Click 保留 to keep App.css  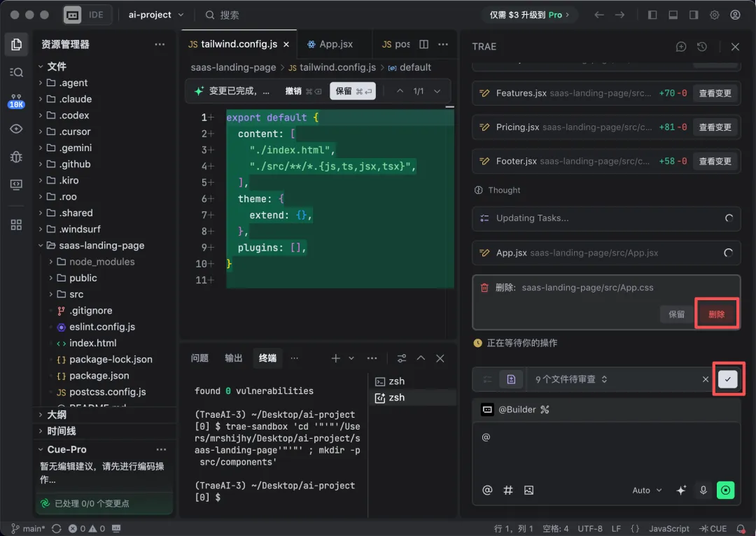point(676,314)
